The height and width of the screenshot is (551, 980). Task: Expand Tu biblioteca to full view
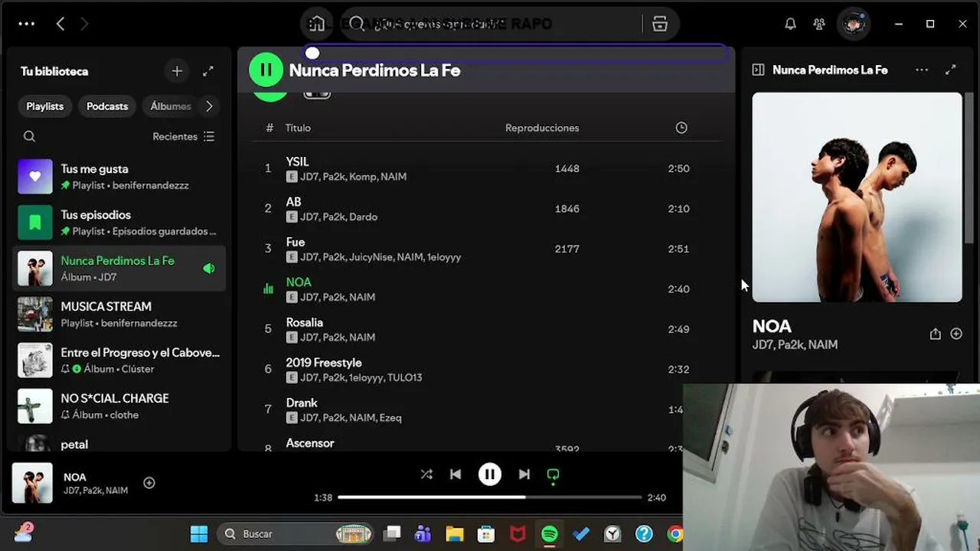(x=208, y=71)
